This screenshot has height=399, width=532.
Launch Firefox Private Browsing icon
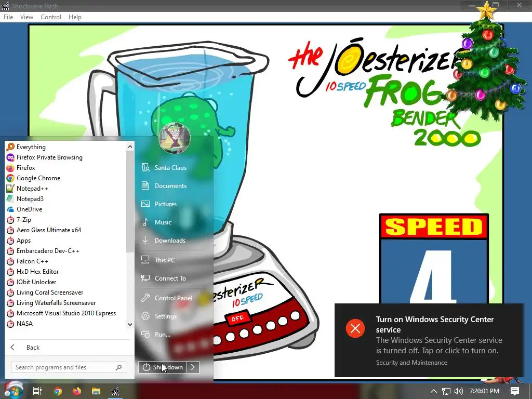point(10,157)
